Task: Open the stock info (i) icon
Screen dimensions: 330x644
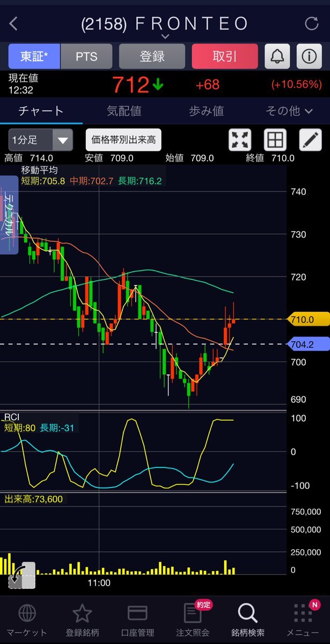Action: pos(309,56)
